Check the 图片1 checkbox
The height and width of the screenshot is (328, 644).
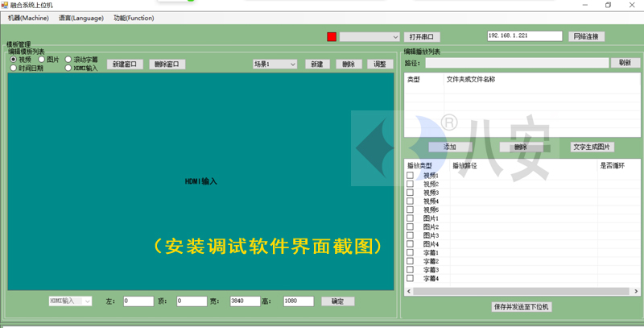pos(410,218)
